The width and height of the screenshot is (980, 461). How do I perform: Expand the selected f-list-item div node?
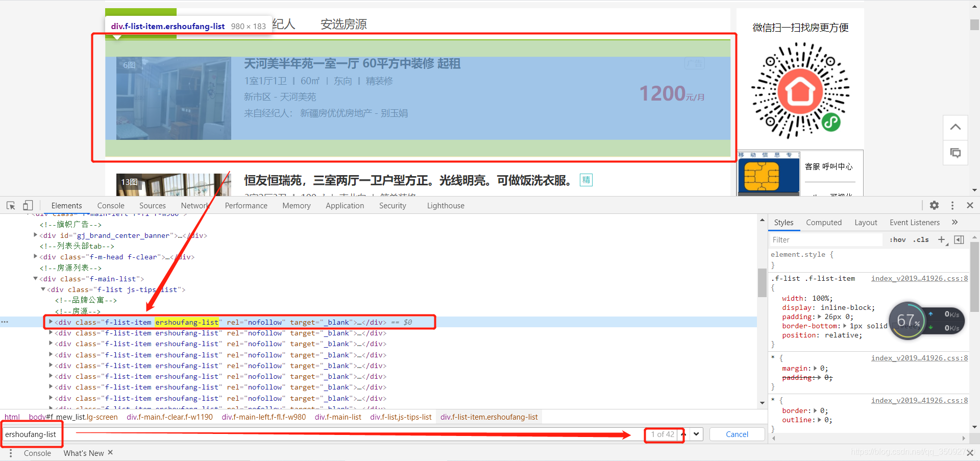point(51,322)
